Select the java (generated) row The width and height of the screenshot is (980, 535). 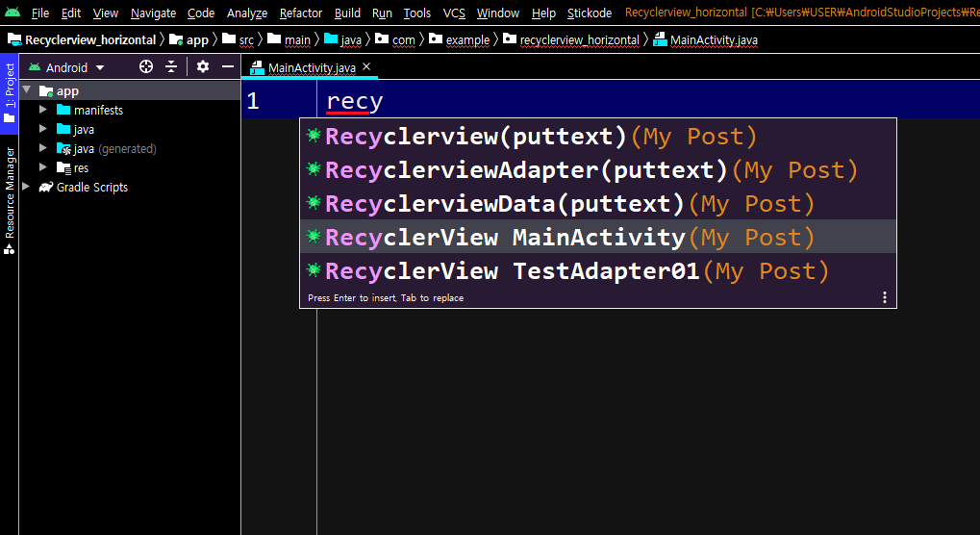[130, 149]
